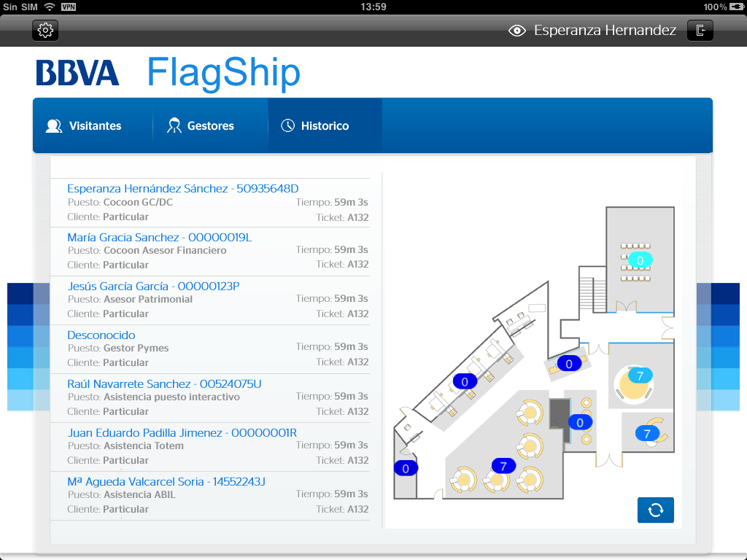The image size is (747, 560).
Task: Click the Puesto text 'Cocoon Asesor Financiero'
Action: (165, 251)
